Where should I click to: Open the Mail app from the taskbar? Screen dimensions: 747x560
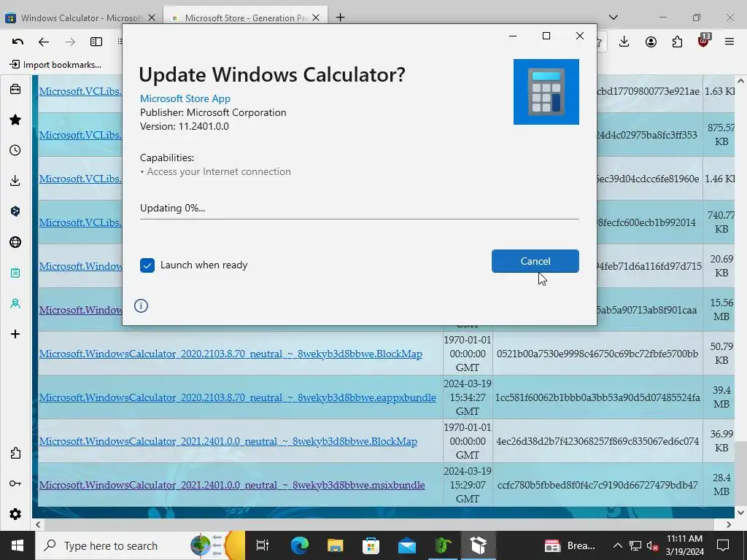tap(407, 545)
